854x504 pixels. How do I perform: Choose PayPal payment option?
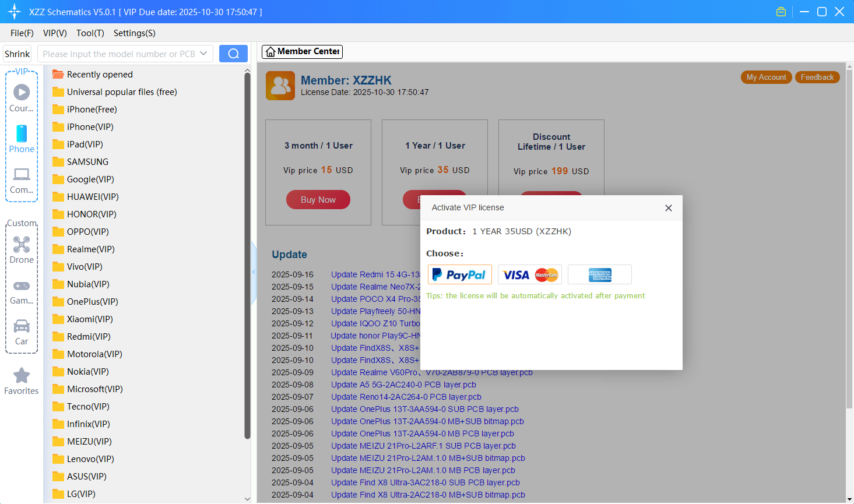tap(460, 274)
